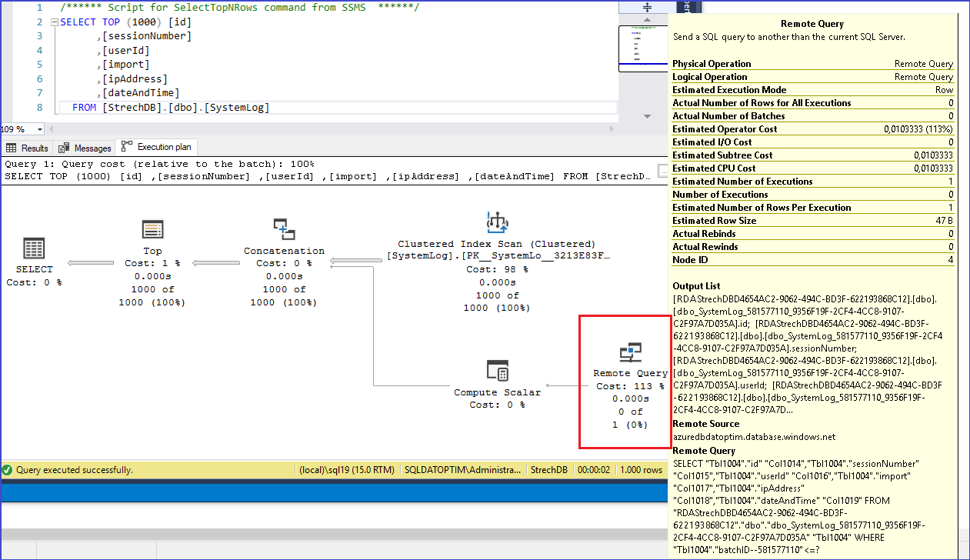Click the green query success checkmark
This screenshot has width=970, height=560.
pos(8,469)
